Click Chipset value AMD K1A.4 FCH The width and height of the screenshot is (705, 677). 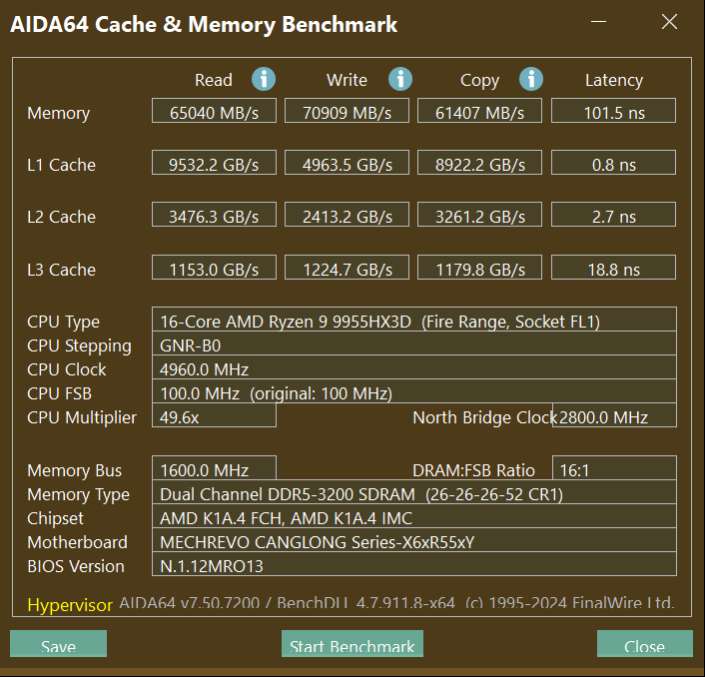pyautogui.click(x=414, y=516)
